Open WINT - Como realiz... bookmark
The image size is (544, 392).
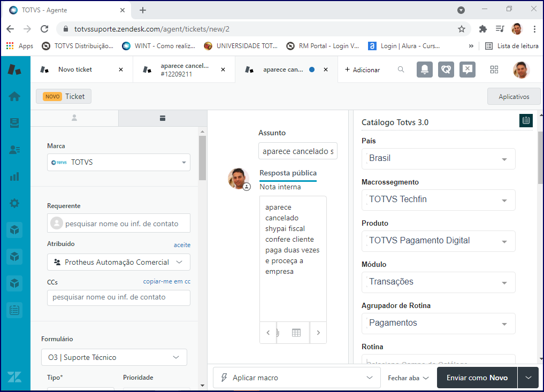[x=158, y=46]
